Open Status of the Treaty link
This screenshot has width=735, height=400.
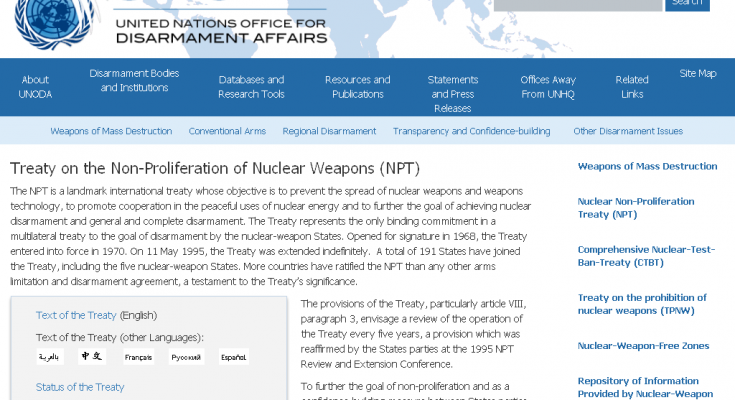pyautogui.click(x=80, y=387)
